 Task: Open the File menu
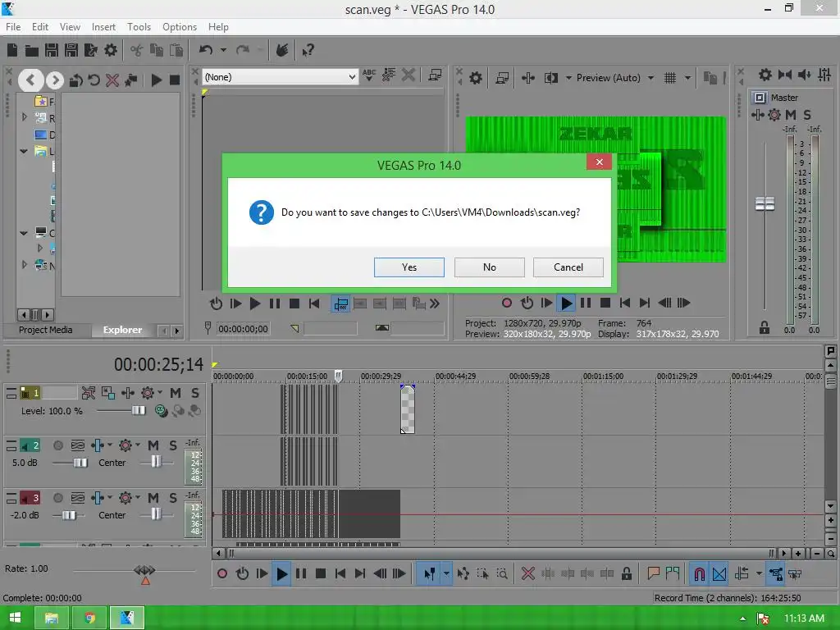tap(13, 27)
